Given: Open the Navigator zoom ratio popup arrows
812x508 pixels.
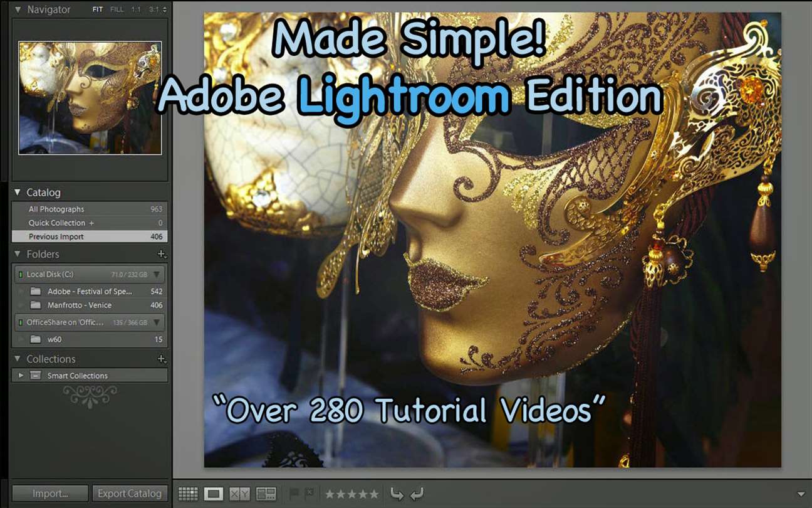Looking at the screenshot, I should point(164,9).
